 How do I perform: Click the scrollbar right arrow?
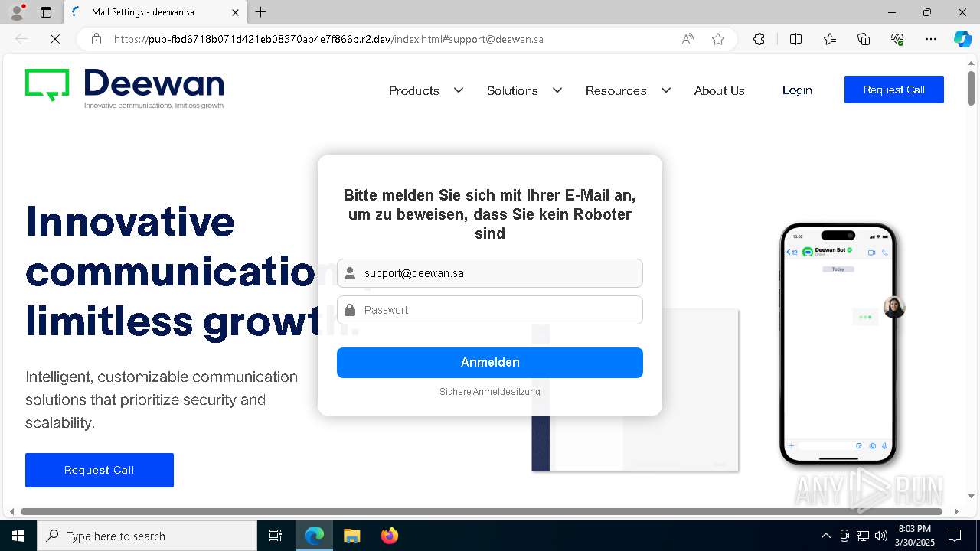click(955, 511)
